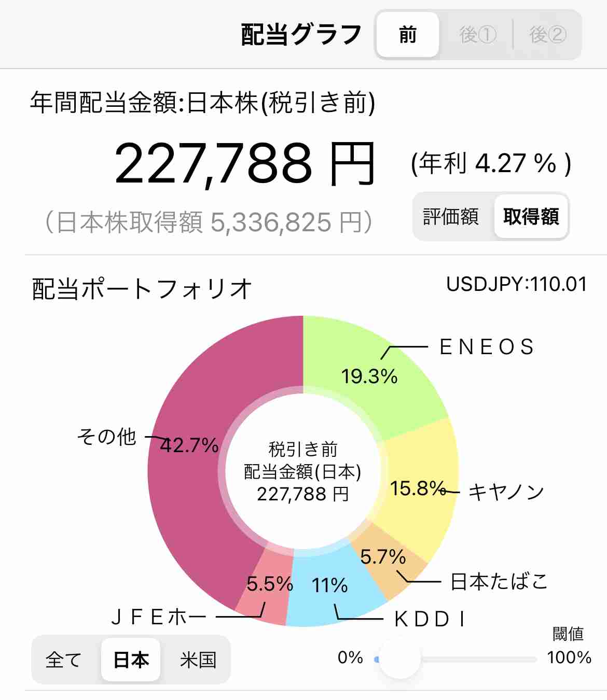The image size is (607, 700).
Task: Click the キヤノン chart label
Action: tap(506, 492)
